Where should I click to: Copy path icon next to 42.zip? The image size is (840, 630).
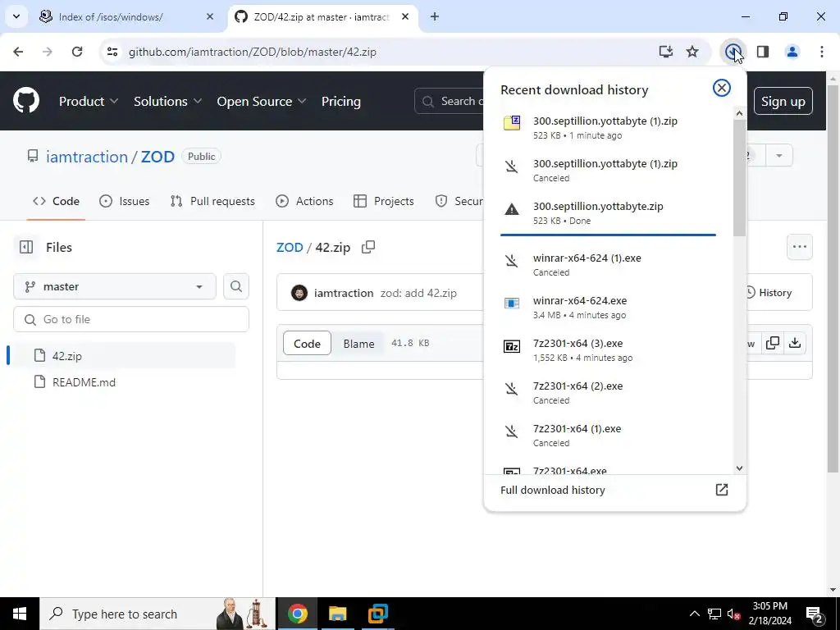click(368, 247)
